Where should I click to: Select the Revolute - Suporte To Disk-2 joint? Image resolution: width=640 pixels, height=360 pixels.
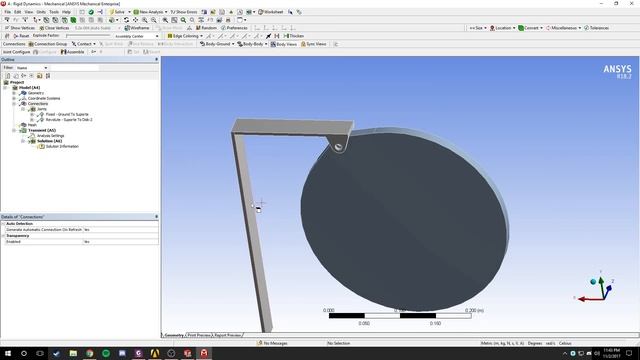point(69,120)
